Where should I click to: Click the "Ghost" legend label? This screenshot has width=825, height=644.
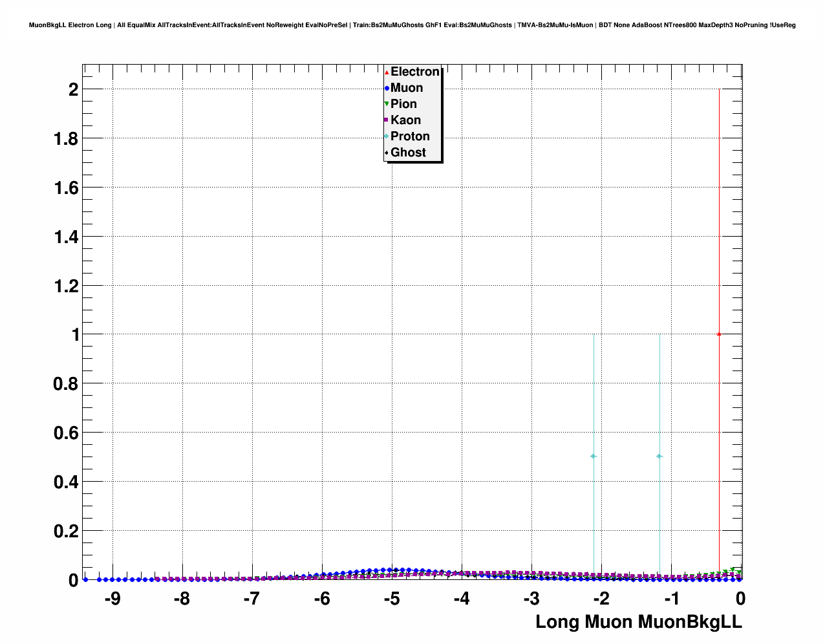click(408, 153)
